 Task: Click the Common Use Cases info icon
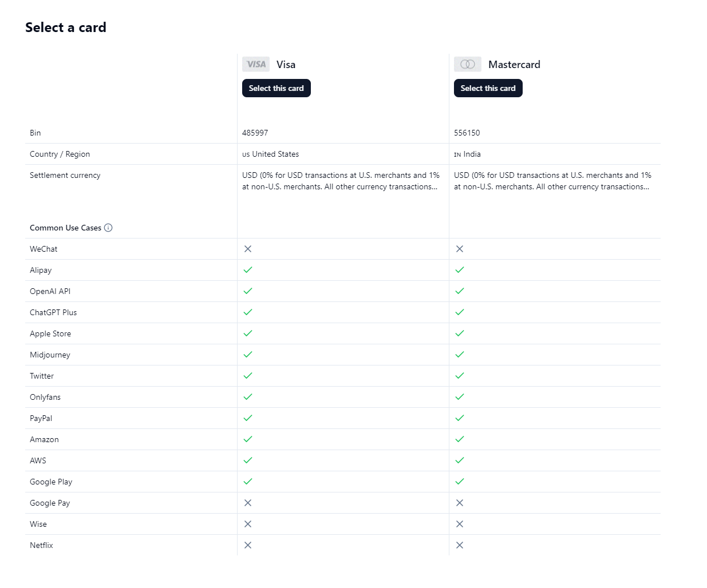tap(108, 228)
